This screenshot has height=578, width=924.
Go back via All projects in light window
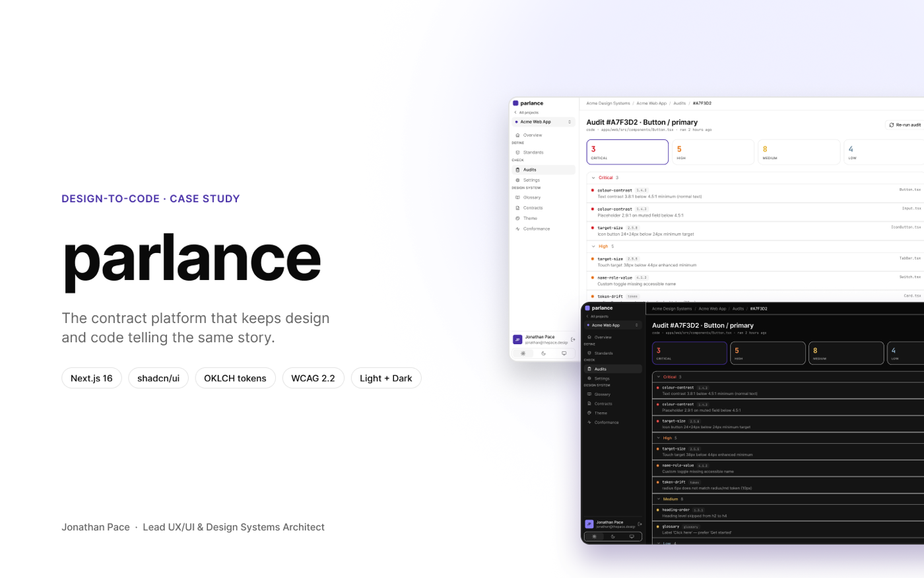point(526,113)
